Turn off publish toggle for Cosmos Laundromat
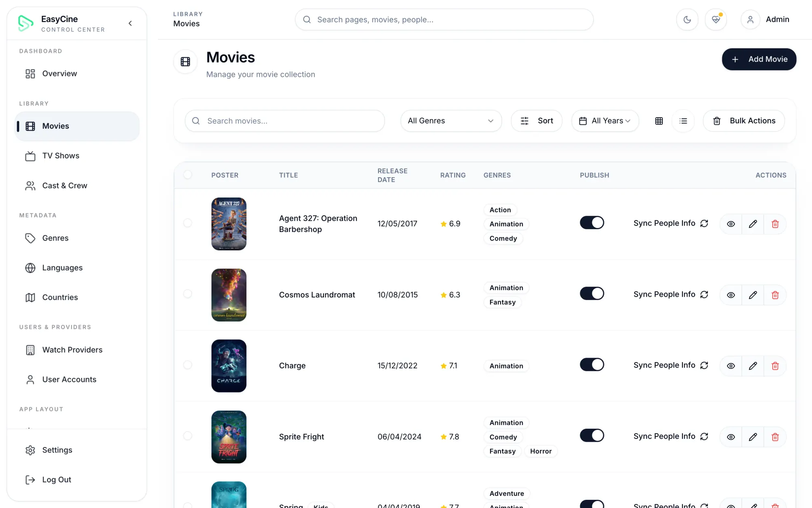Screen dimensions: 812x508 pyautogui.click(x=592, y=293)
